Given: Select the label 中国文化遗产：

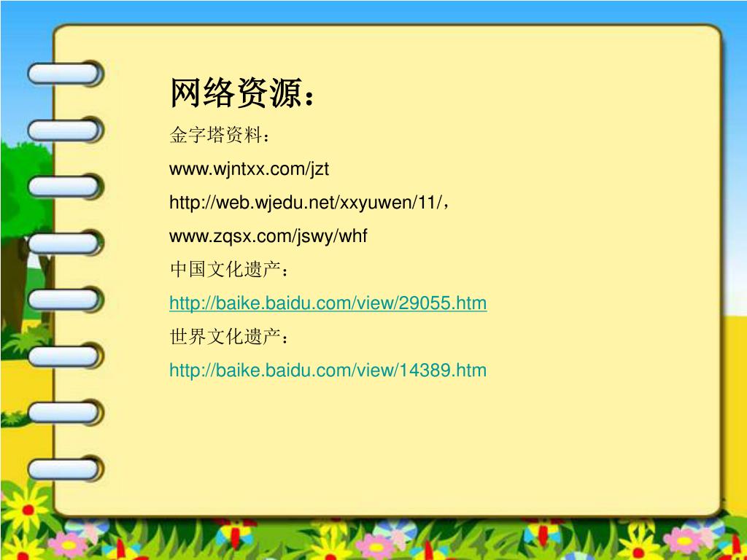Looking at the screenshot, I should pyautogui.click(x=229, y=270).
